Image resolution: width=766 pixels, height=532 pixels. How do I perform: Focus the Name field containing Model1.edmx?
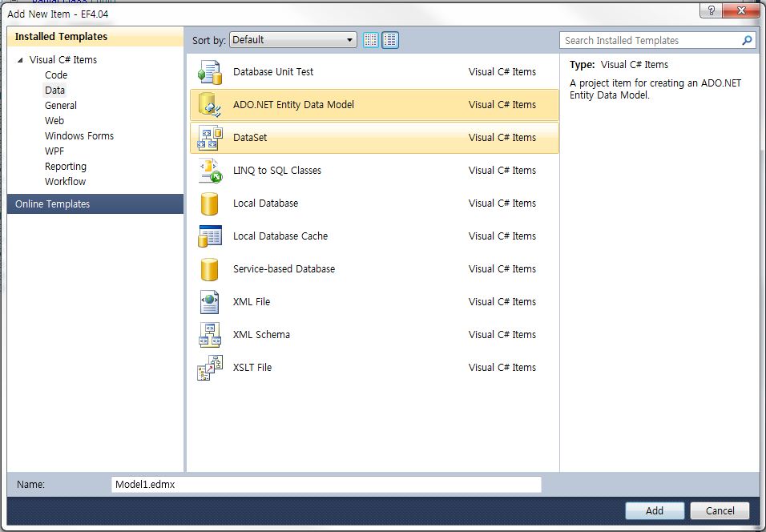click(x=326, y=485)
